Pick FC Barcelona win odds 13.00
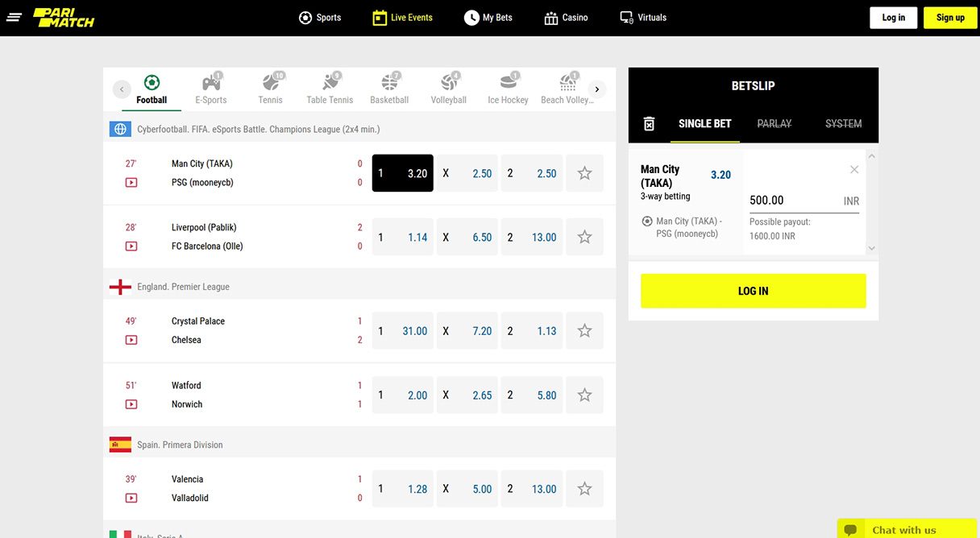 coord(532,237)
